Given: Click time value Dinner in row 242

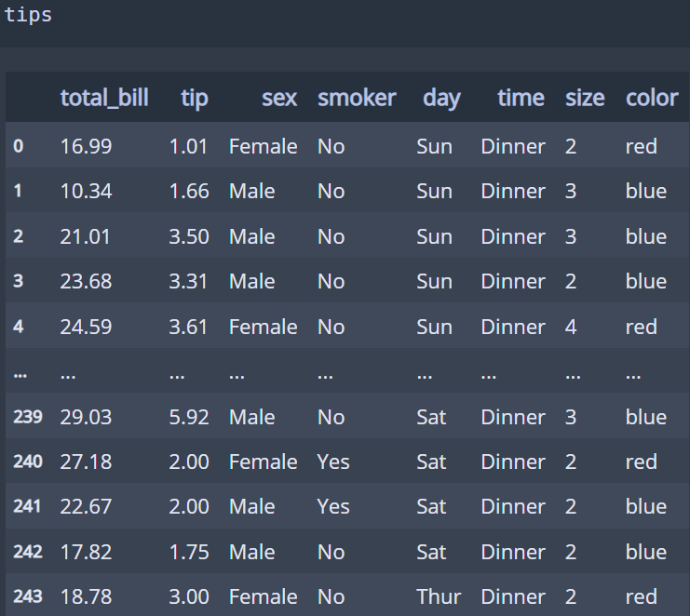Looking at the screenshot, I should (x=513, y=552).
